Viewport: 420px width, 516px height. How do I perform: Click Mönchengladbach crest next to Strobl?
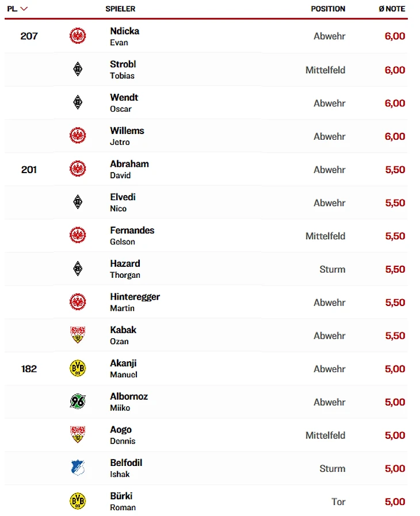(78, 70)
